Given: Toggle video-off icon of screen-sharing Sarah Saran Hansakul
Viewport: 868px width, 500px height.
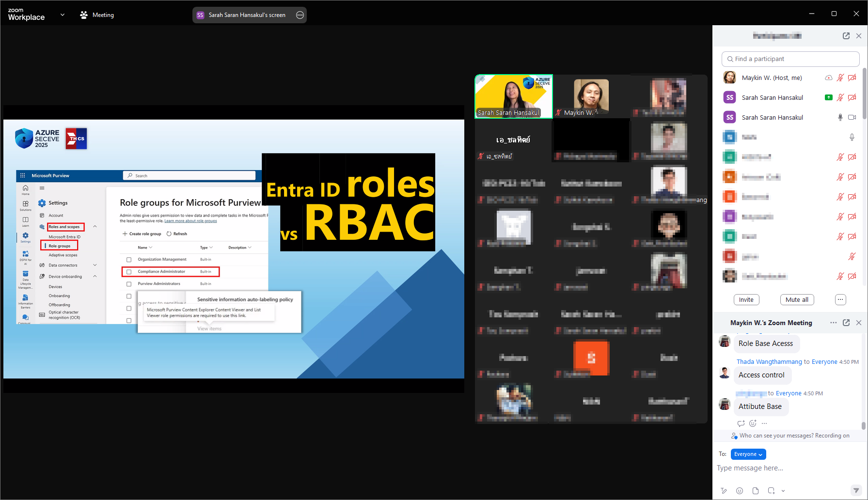Looking at the screenshot, I should [852, 97].
